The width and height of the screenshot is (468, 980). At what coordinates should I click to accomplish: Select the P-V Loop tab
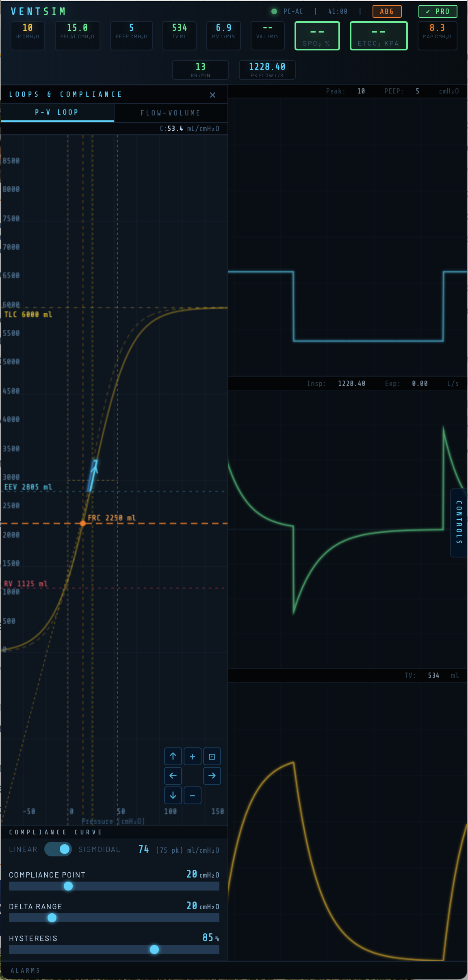pos(57,112)
